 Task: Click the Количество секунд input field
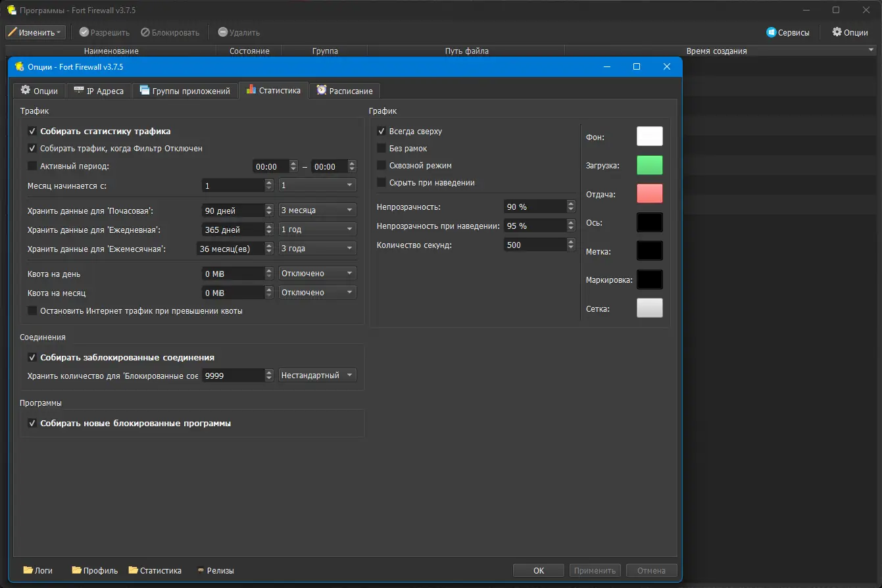(534, 245)
